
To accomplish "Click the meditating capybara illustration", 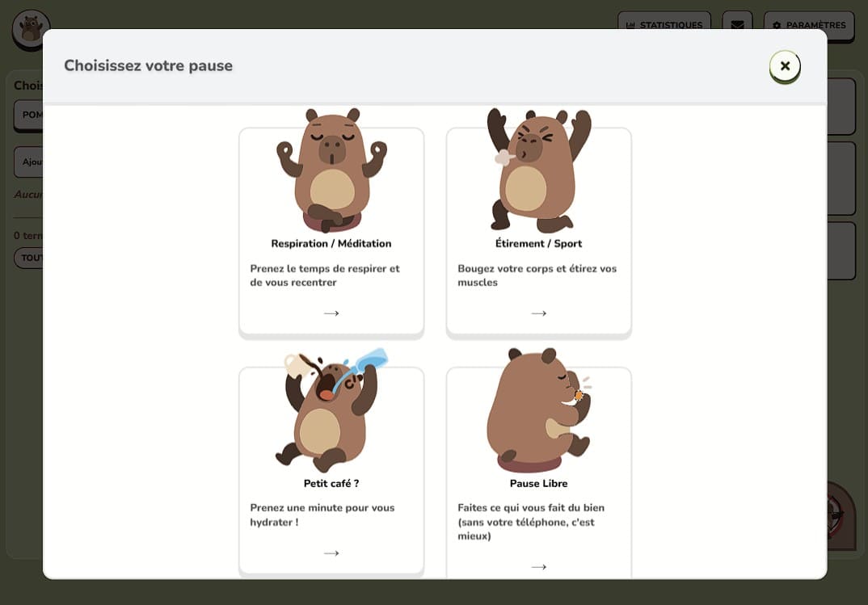I will pyautogui.click(x=331, y=171).
